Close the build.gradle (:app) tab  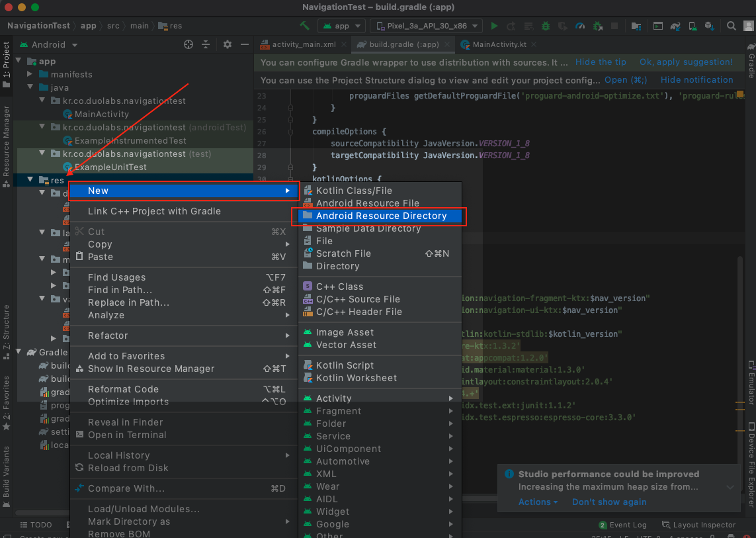click(447, 44)
